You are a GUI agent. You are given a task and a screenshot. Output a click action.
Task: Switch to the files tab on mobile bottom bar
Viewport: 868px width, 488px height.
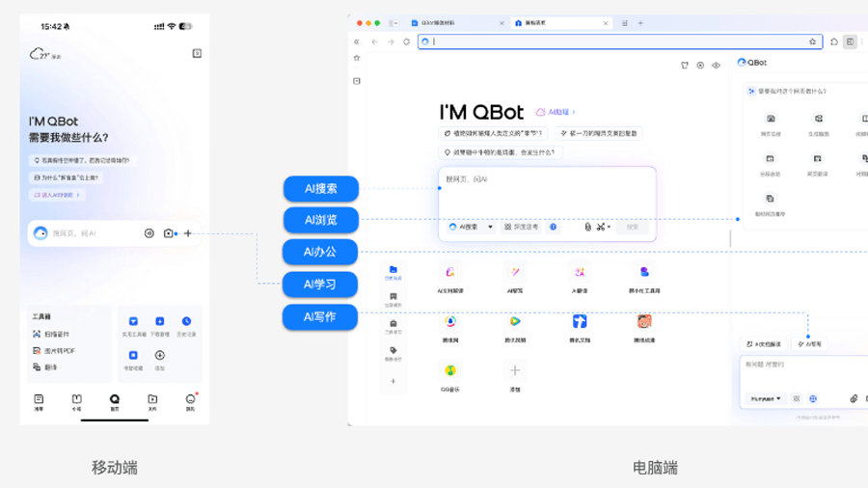152,402
